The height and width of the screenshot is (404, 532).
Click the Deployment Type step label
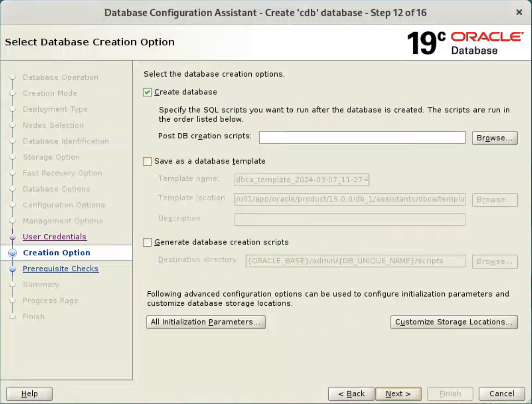click(55, 109)
